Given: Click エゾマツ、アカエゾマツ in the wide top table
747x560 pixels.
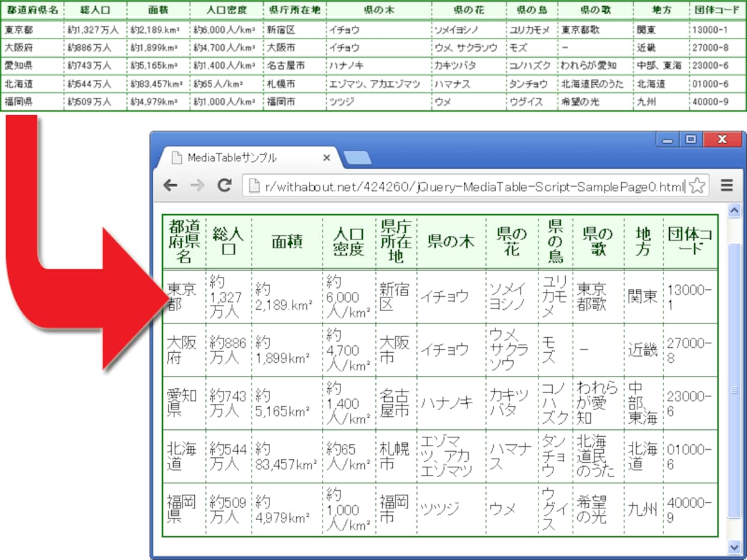Looking at the screenshot, I should pos(375,83).
